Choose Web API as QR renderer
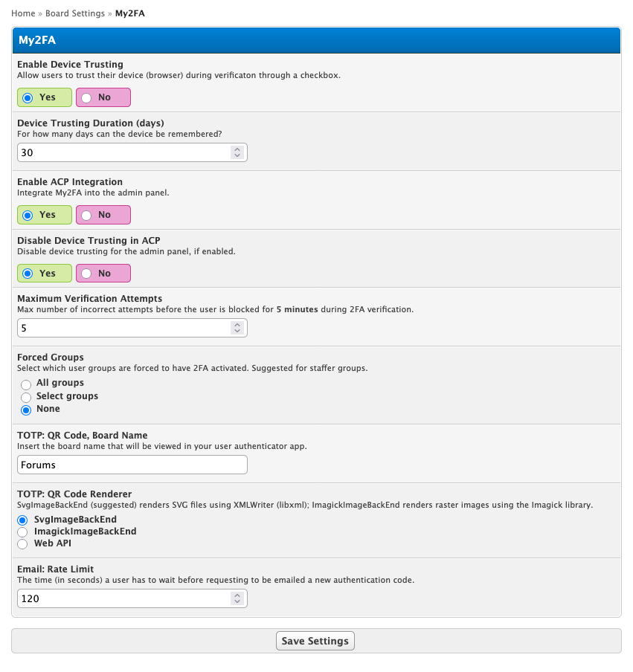This screenshot has width=633, height=672. click(x=22, y=544)
